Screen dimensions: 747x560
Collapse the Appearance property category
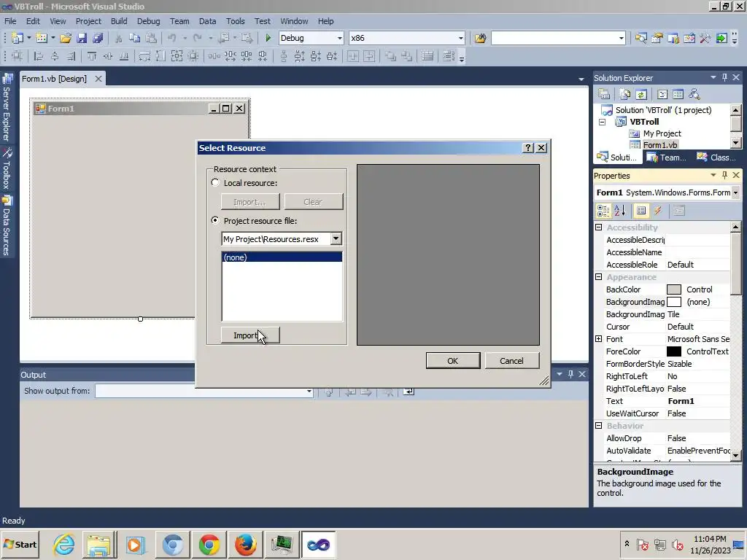(599, 276)
